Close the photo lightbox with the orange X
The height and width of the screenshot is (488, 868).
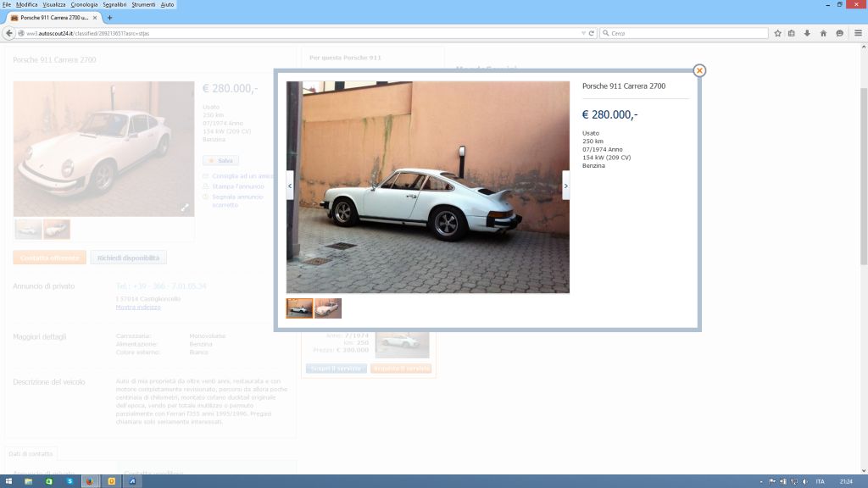699,70
